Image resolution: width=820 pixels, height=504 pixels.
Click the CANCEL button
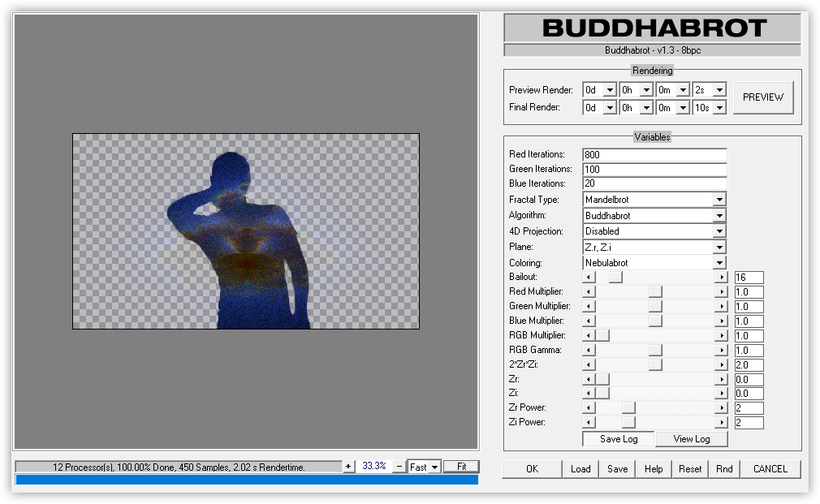click(x=770, y=469)
